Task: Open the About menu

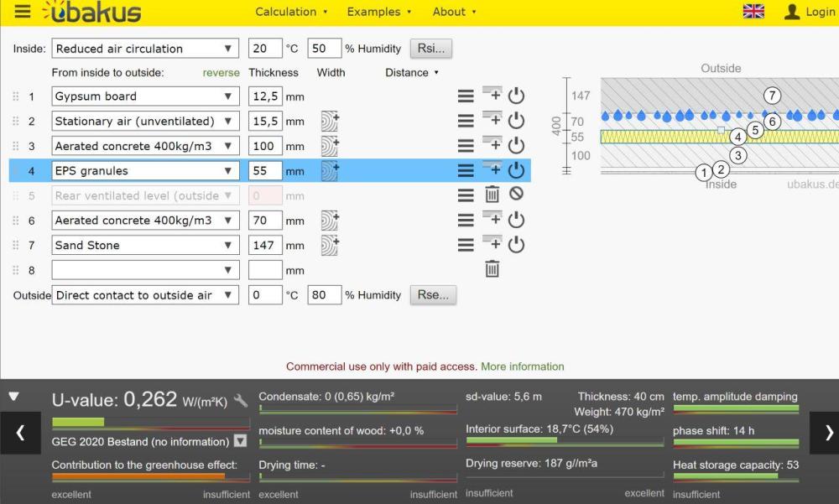Action: pos(454,12)
